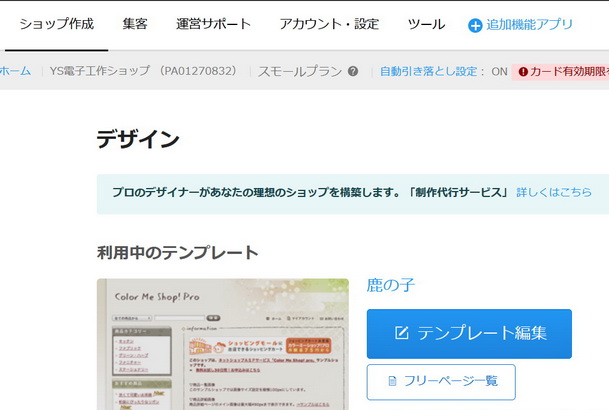Click the ON auto-debit status

(499, 72)
